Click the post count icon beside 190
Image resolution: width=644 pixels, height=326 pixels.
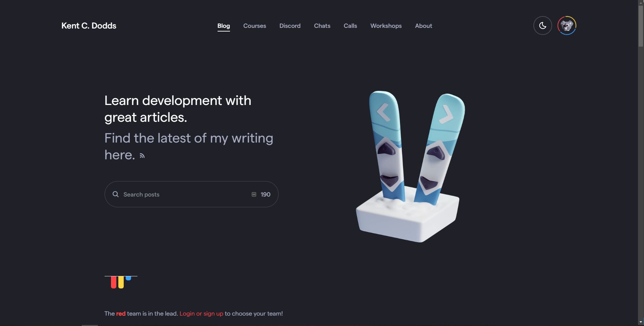click(254, 195)
